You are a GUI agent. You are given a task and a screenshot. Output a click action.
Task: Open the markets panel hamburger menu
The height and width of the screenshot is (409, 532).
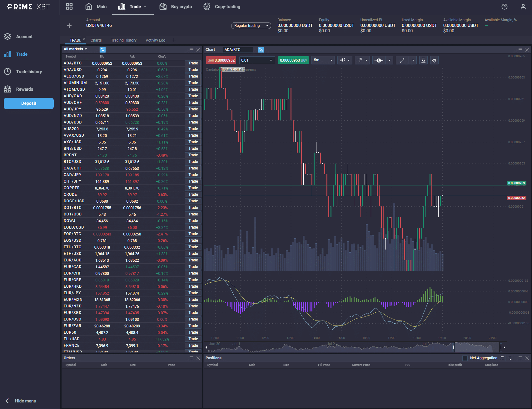coord(191,49)
